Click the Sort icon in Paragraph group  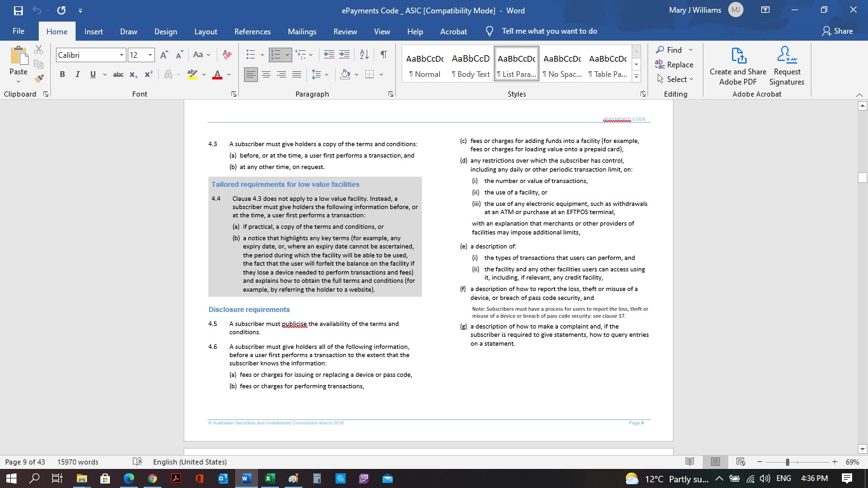363,55
